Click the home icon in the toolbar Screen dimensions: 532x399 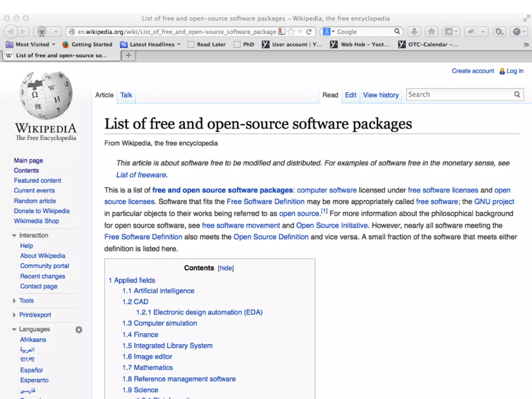(431, 32)
